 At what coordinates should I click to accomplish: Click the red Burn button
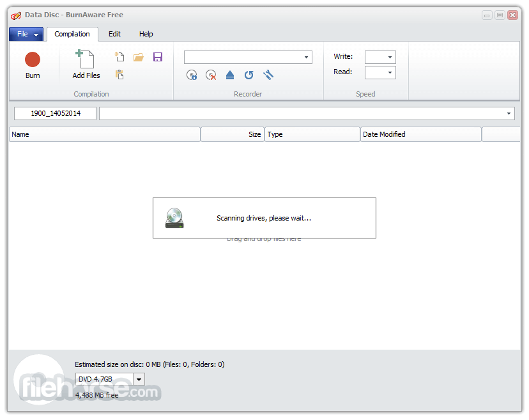point(33,66)
